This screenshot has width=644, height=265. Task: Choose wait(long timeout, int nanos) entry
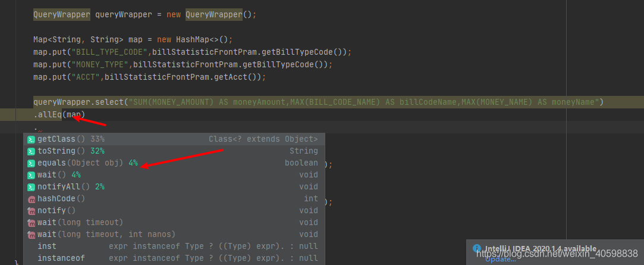pyautogui.click(x=174, y=234)
